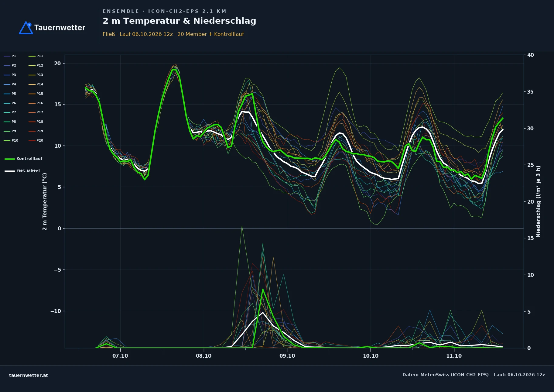
Task: Click the 40 tick on precipitation axis
Action: [531, 55]
